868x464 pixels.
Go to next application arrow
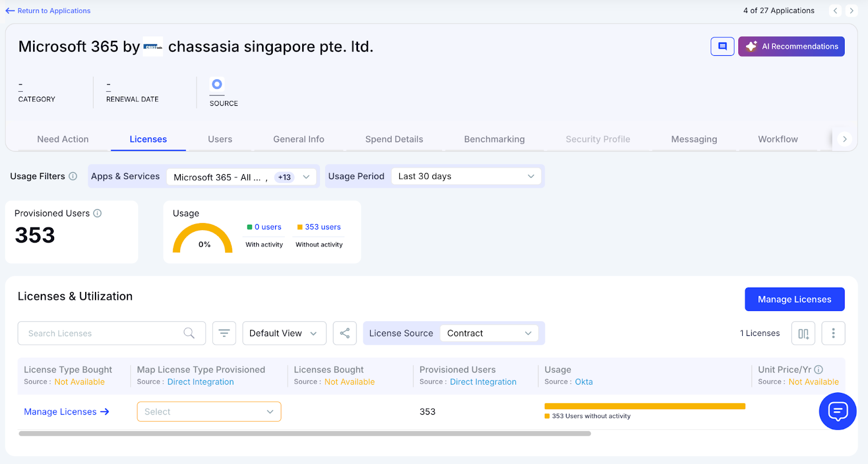[x=851, y=10]
